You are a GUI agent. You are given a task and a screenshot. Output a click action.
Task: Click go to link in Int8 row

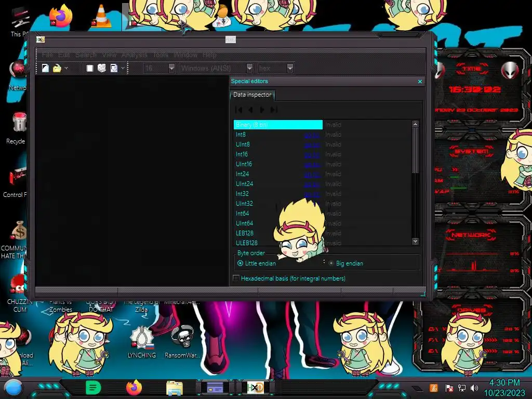pos(312,135)
